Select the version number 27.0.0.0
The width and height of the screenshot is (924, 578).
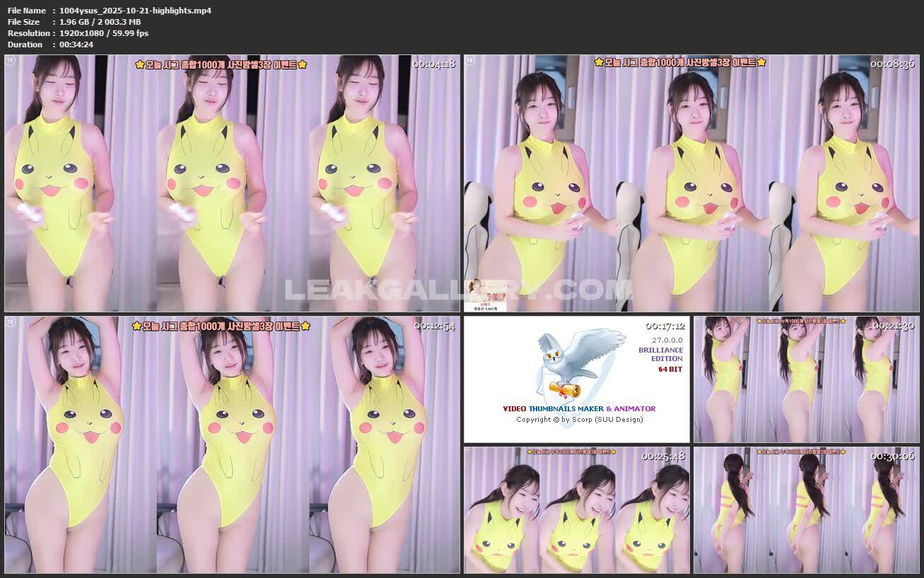click(x=668, y=340)
